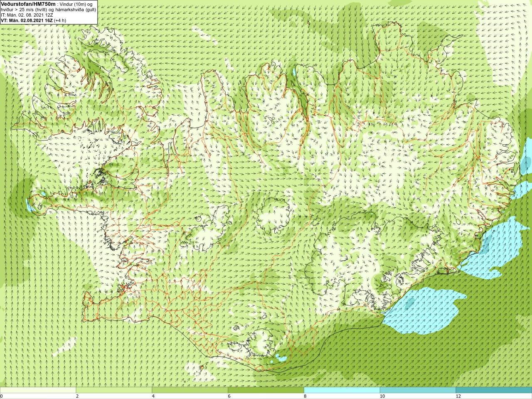Click the '4' label on the scale
The width and height of the screenshot is (532, 399).
(153, 396)
